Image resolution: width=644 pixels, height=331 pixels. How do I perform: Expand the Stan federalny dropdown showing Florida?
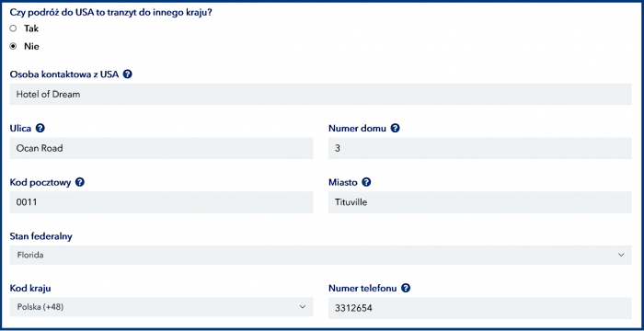tap(320, 255)
